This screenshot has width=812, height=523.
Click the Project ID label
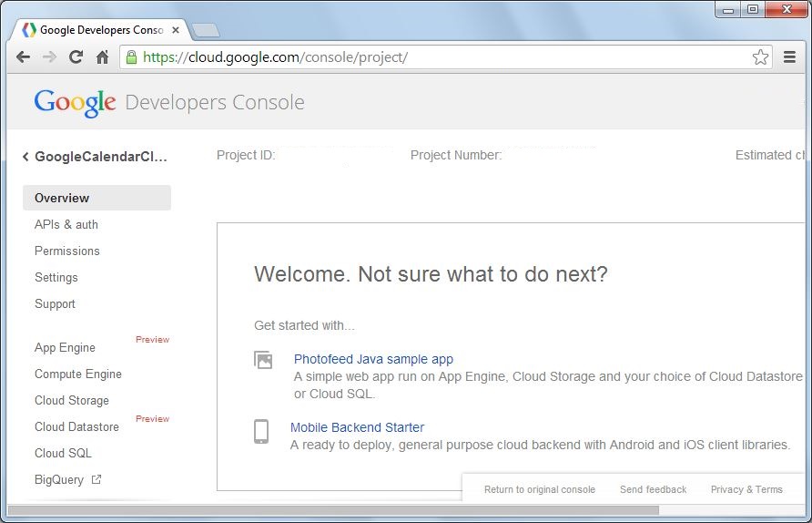pos(246,155)
